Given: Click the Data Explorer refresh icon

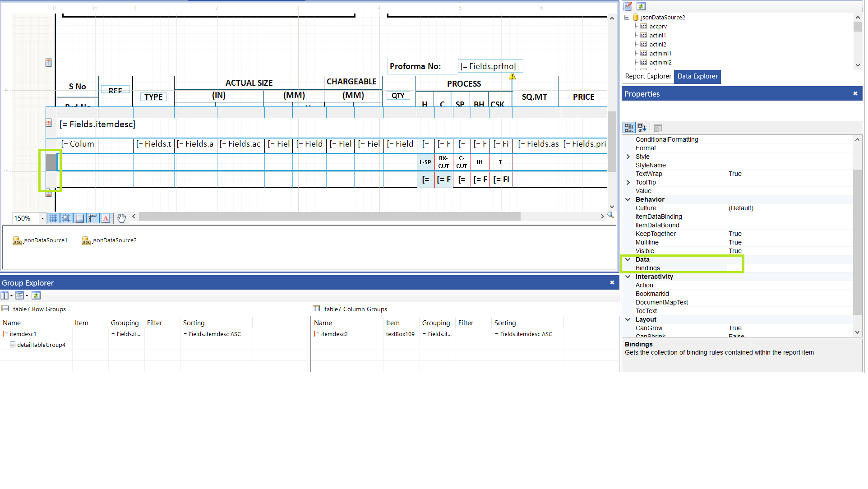Looking at the screenshot, I should (641, 6).
